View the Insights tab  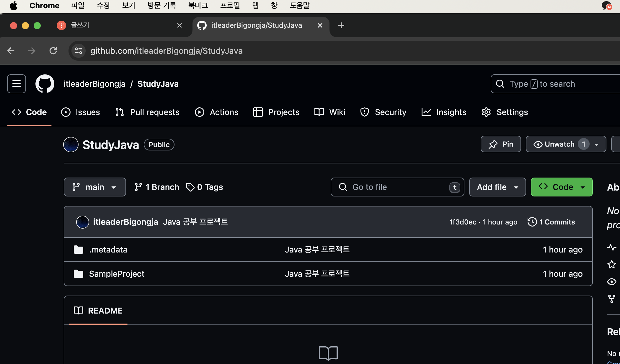444,112
